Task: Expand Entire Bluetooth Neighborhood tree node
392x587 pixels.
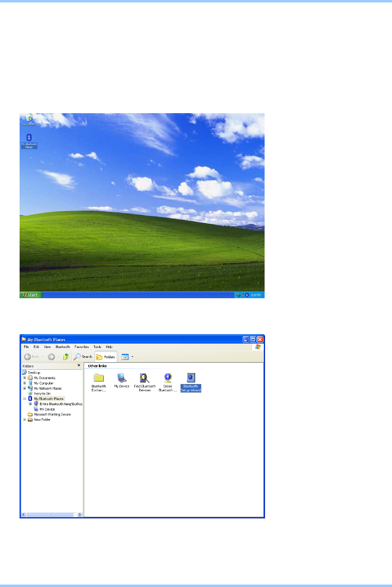Action: (30, 404)
